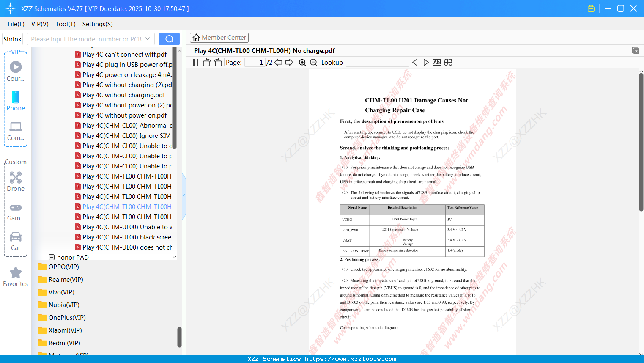Click the model number search field
Viewport: 644px width, 363px height.
86,39
